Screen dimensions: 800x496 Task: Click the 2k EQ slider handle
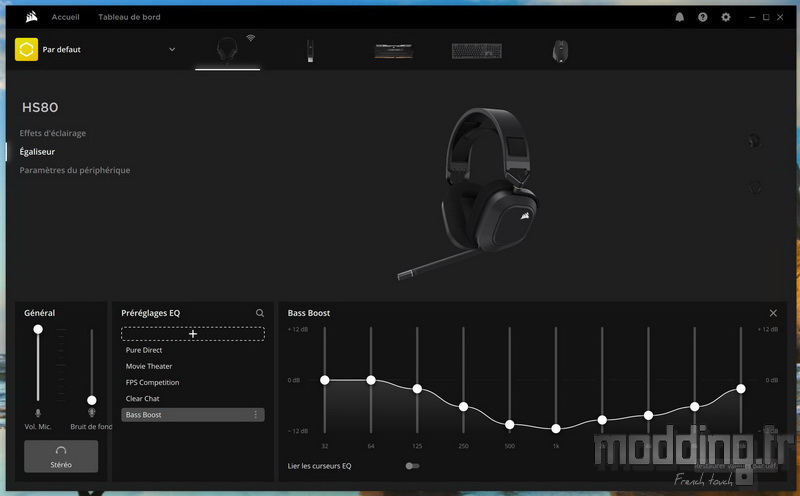point(602,420)
